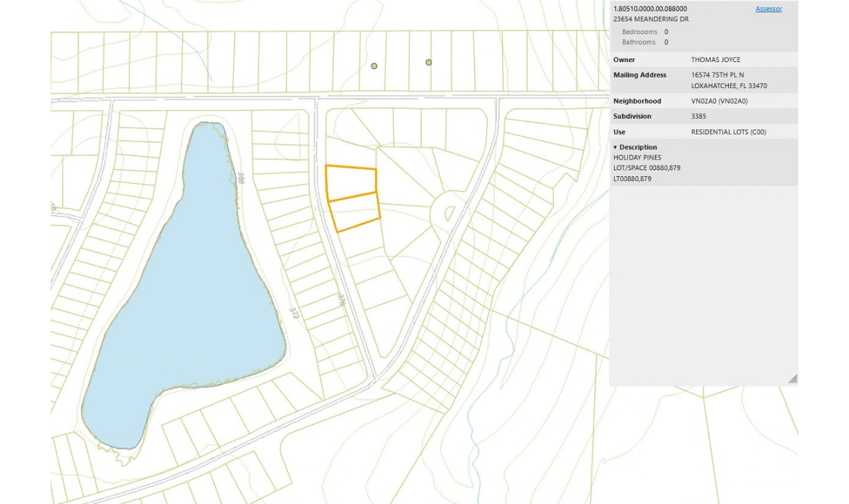Grab the panel resize grip icon
This screenshot has height=504, width=849.
[x=793, y=379]
